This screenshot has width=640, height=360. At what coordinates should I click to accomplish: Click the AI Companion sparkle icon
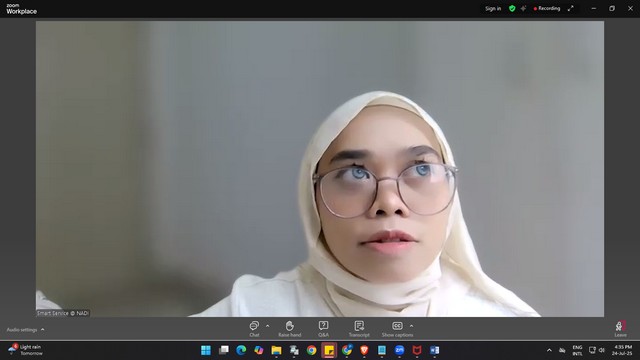point(523,8)
